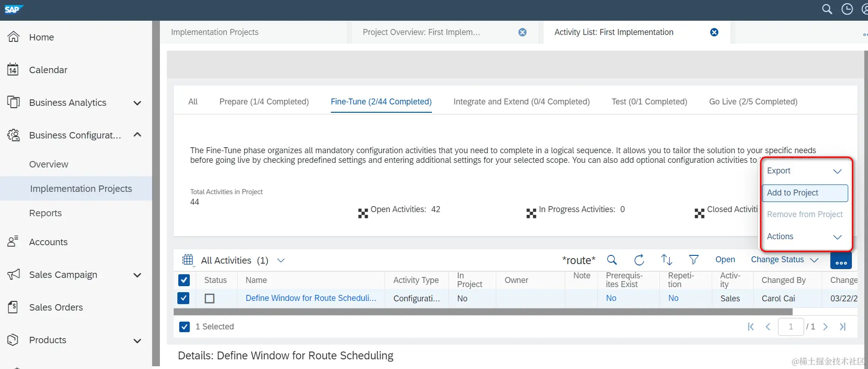The image size is (868, 369).
Task: Switch to the Go Live phase tab
Action: (753, 102)
